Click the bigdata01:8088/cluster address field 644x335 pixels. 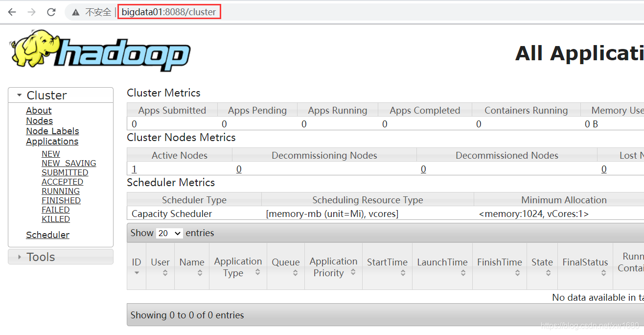[169, 12]
